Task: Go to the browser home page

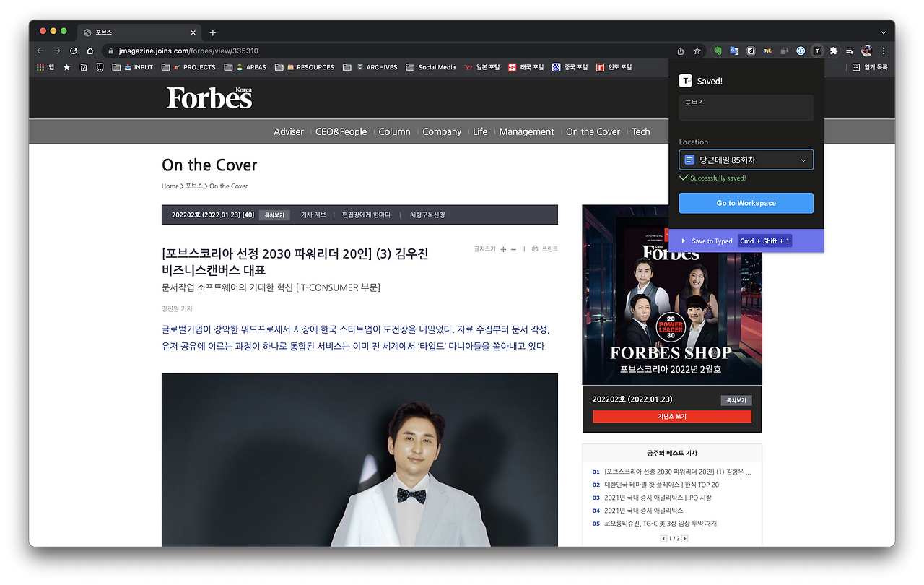Action: pyautogui.click(x=90, y=51)
